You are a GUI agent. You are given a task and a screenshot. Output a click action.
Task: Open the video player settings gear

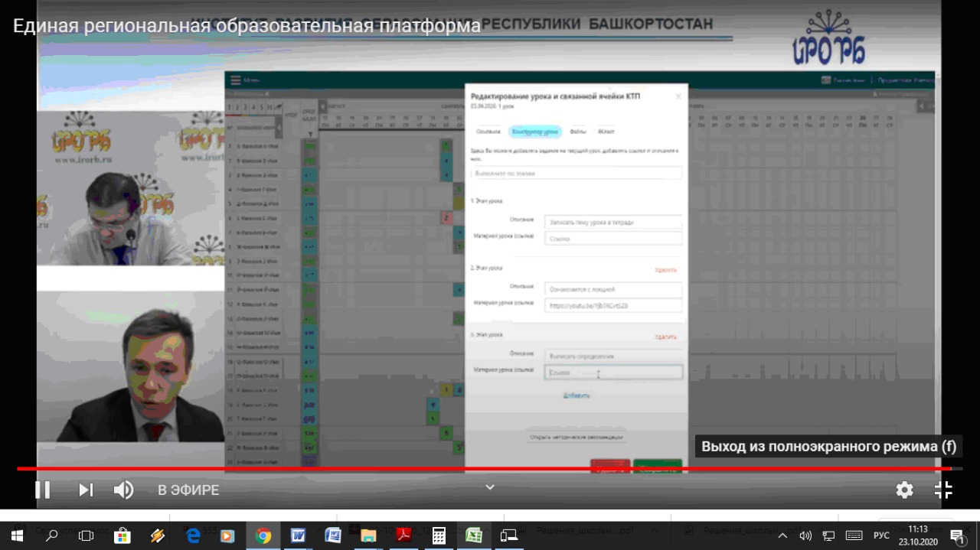(904, 490)
